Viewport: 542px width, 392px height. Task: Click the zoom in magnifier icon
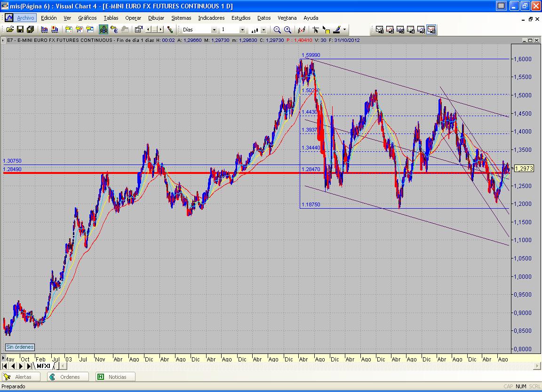click(x=287, y=30)
